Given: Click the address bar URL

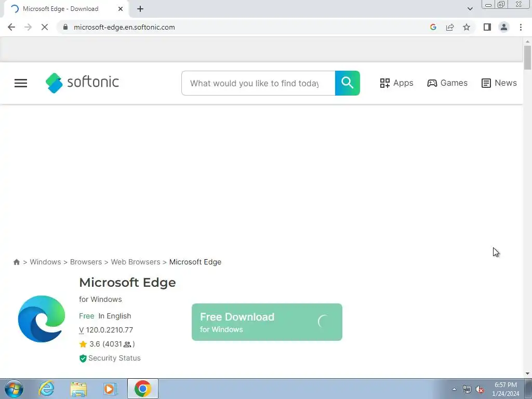Looking at the screenshot, I should 124,27.
